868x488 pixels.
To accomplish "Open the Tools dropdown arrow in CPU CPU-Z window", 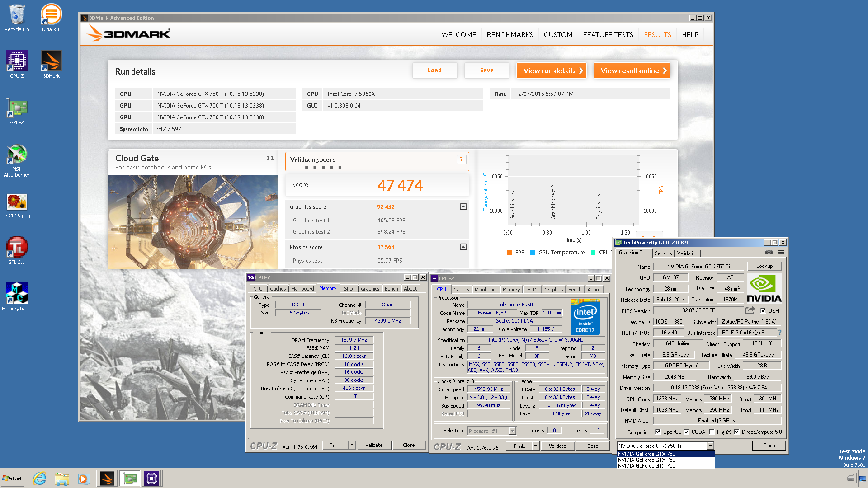I will tap(535, 446).
